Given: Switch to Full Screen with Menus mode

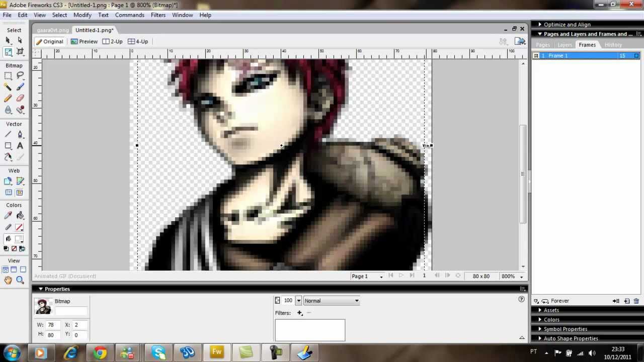Looking at the screenshot, I should pos(14,270).
